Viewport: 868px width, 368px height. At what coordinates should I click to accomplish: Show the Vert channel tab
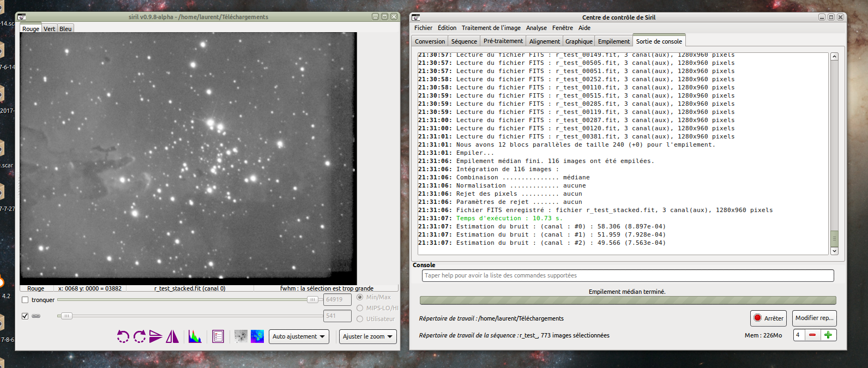tap(49, 29)
